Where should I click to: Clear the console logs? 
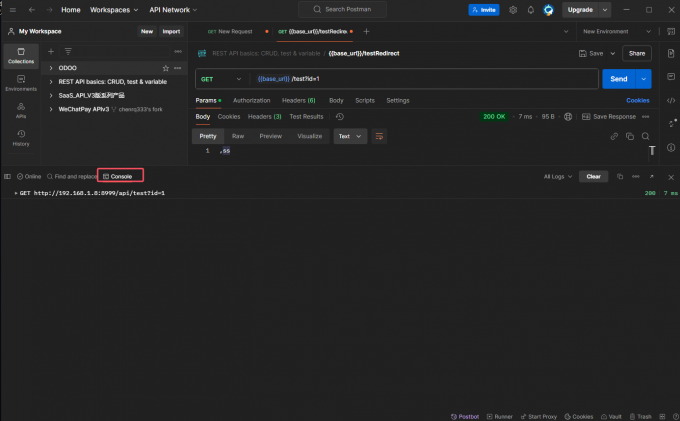click(x=594, y=176)
